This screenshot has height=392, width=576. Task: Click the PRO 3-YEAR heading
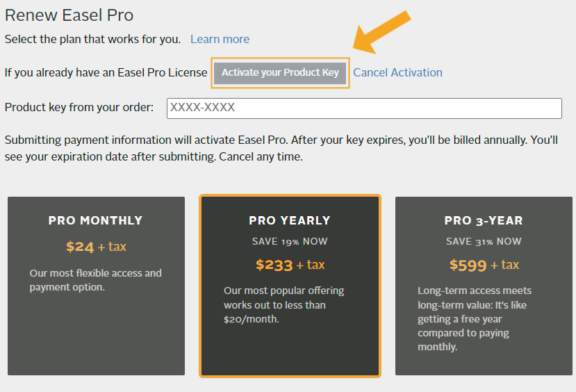point(484,220)
